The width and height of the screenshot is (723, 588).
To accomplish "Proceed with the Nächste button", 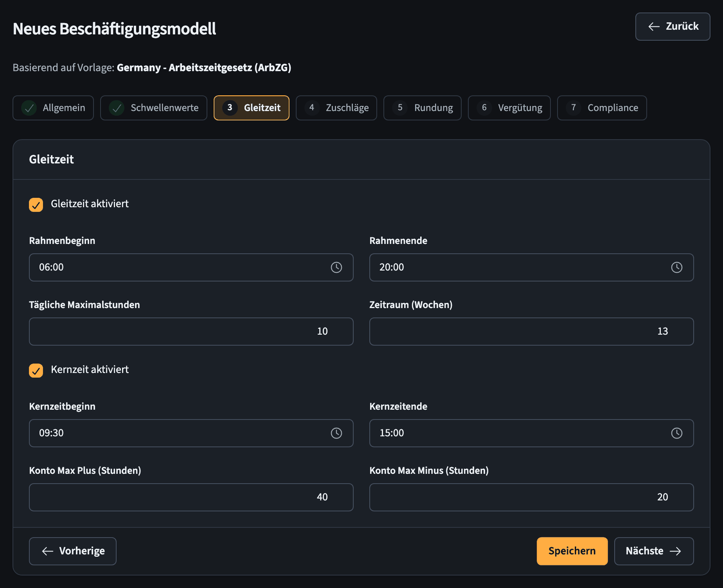I will tap(654, 551).
